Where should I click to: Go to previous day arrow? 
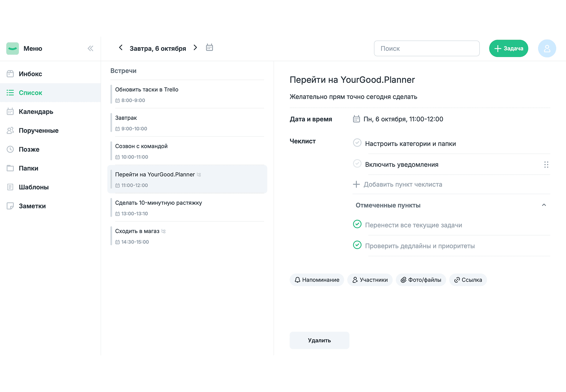tap(121, 48)
